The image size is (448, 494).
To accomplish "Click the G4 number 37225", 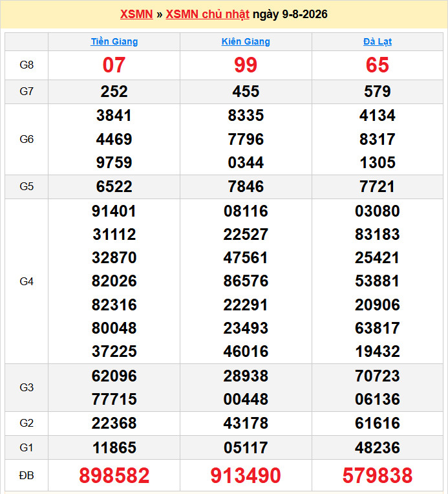I will click(x=114, y=352).
